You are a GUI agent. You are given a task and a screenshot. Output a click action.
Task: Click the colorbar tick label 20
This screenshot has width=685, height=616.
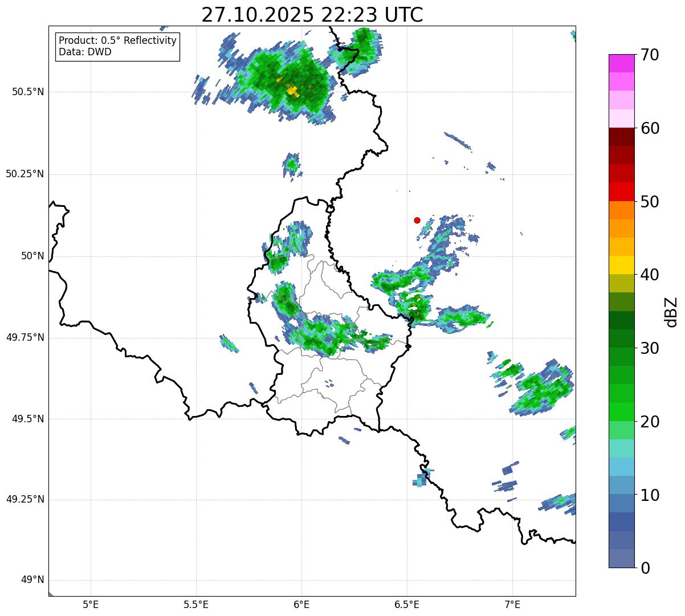click(650, 422)
